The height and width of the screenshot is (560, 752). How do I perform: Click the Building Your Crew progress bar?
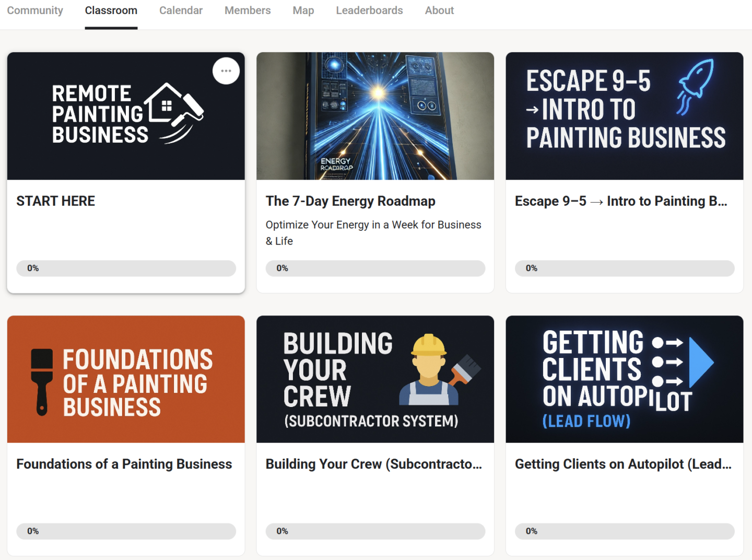coord(375,531)
